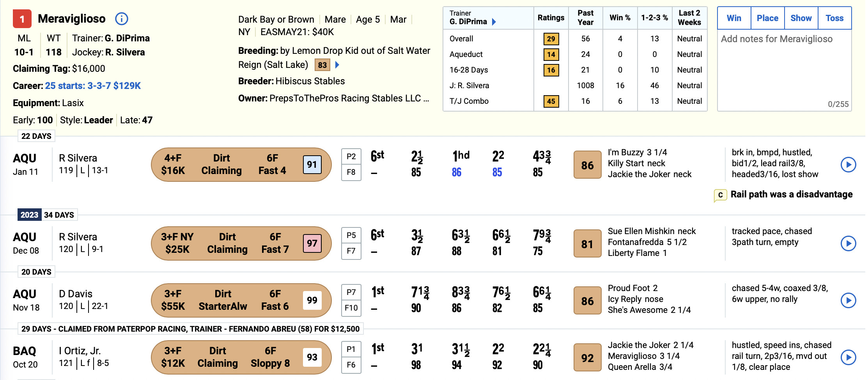Click the notes field for Meraviglioso
Screen dimensions: 868x380
(x=784, y=70)
